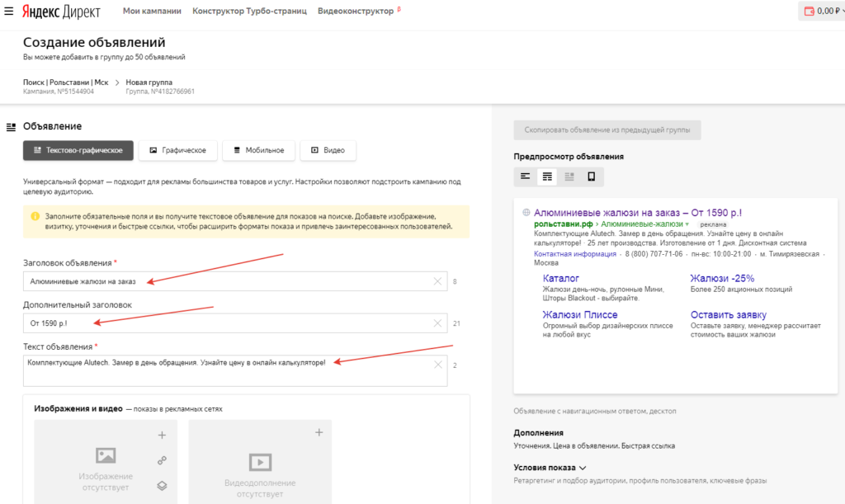Viewport: 845px width, 504px height.
Task: Click the yellow info notice icon
Action: [x=35, y=216]
